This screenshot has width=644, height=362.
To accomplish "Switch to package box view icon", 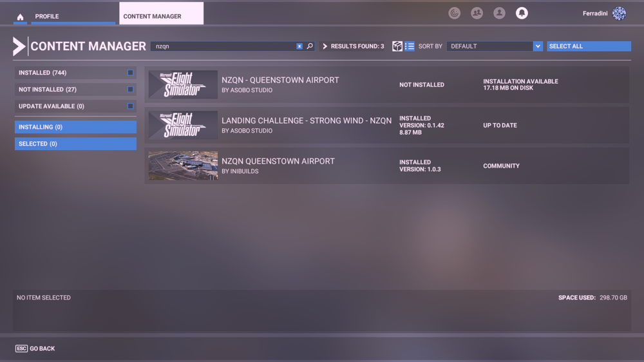I will (397, 46).
